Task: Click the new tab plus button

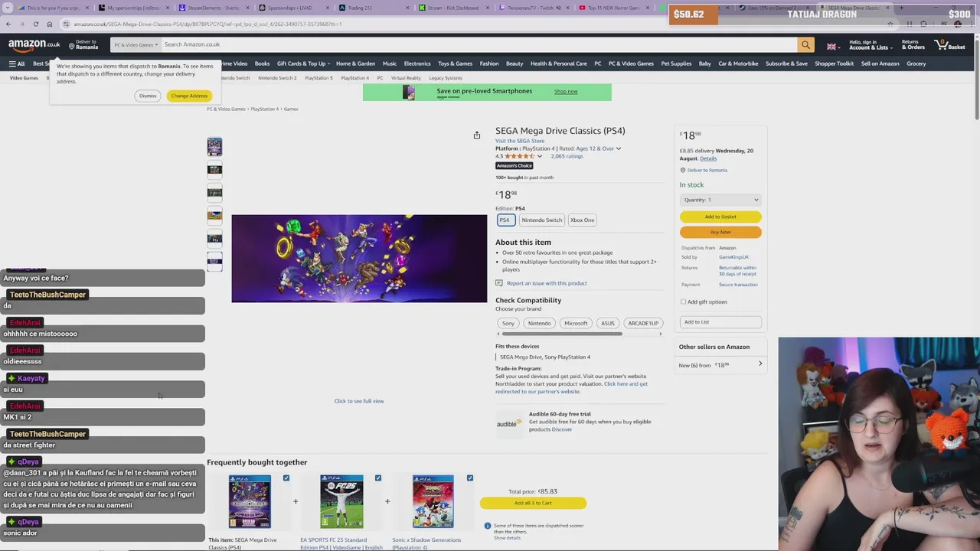Action: [x=900, y=8]
